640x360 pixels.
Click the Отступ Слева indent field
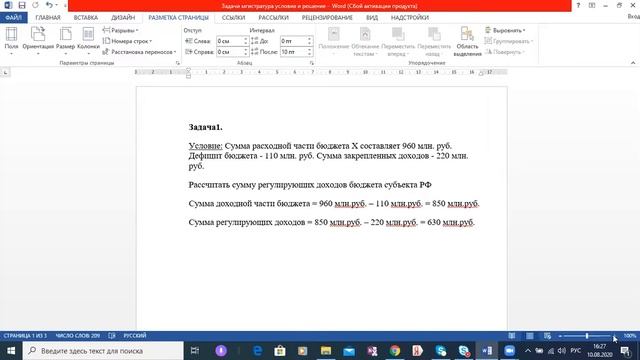pos(230,41)
